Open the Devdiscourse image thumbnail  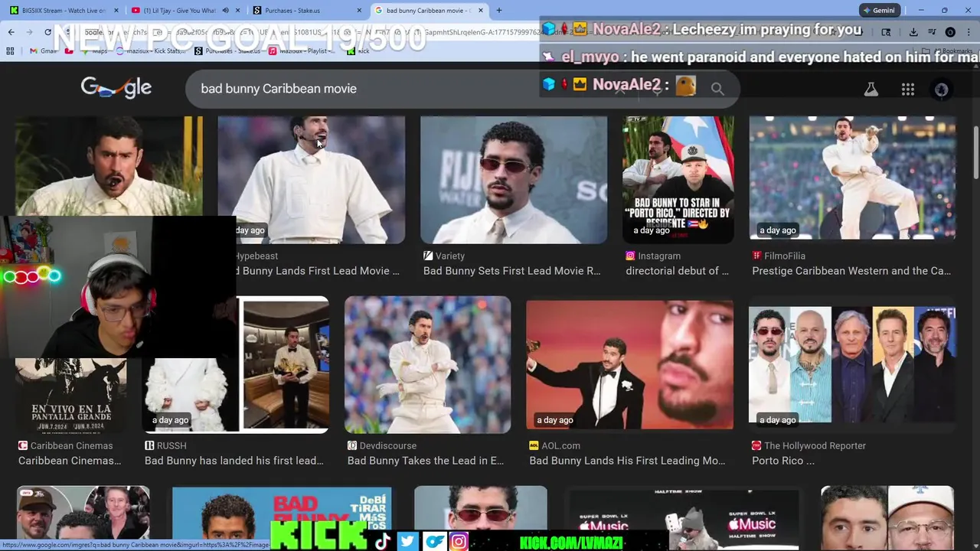(x=427, y=364)
